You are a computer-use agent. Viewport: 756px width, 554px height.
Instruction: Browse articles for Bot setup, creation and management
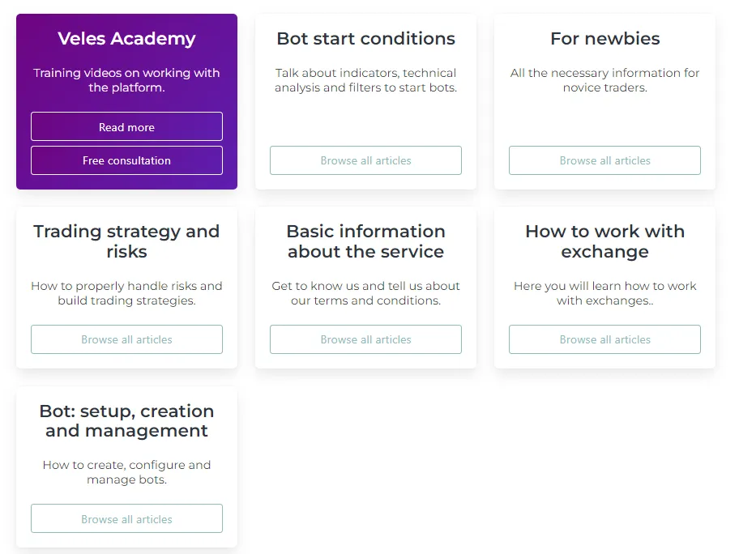coord(126,519)
